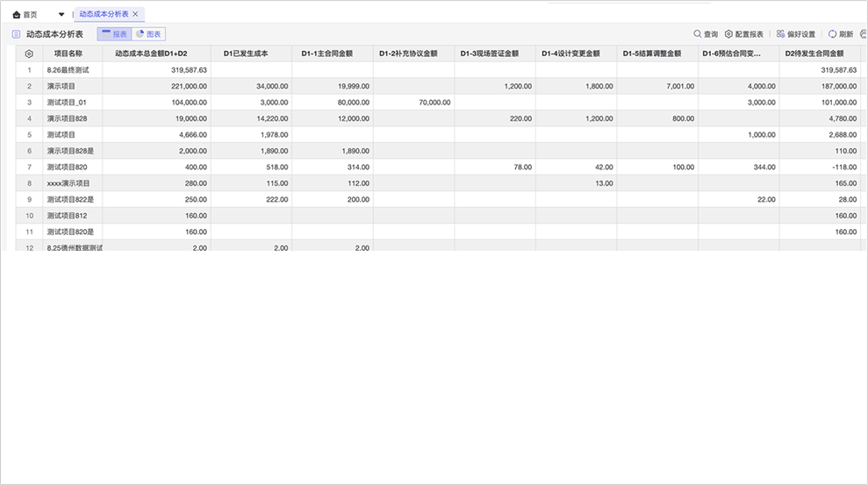
Task: Open column settings gear in table header
Action: [x=29, y=53]
